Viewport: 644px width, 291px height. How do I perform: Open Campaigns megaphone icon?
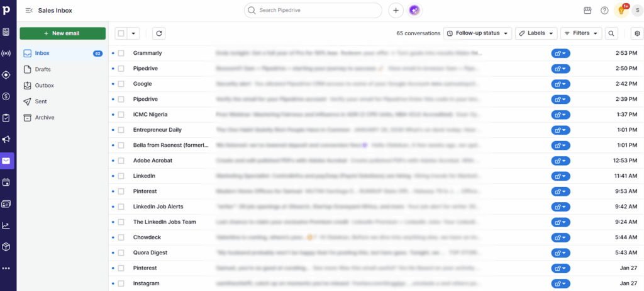(x=6, y=140)
